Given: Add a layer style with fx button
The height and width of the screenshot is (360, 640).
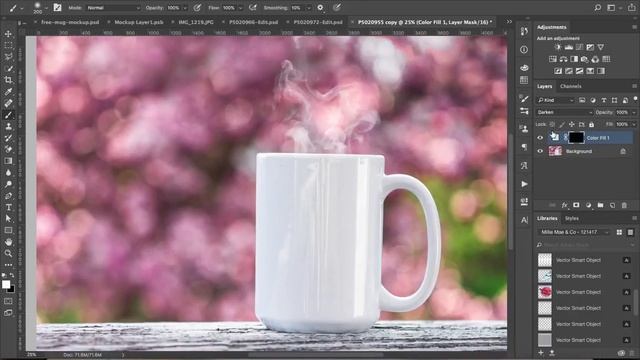Looking at the screenshot, I should point(564,205).
